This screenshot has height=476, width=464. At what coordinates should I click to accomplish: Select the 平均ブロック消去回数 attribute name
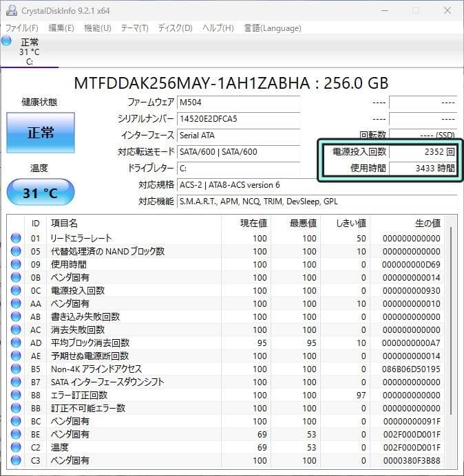(x=90, y=343)
